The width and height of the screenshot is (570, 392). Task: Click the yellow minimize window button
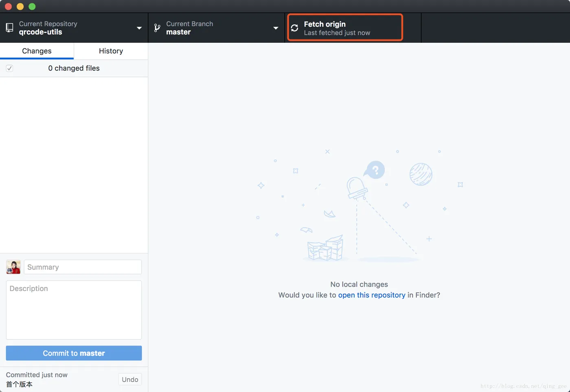pyautogui.click(x=20, y=7)
